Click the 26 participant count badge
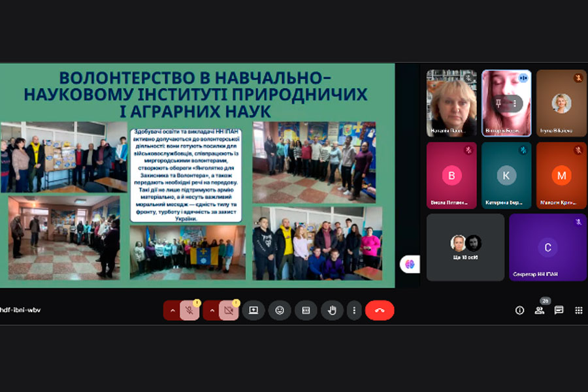 pyautogui.click(x=546, y=301)
